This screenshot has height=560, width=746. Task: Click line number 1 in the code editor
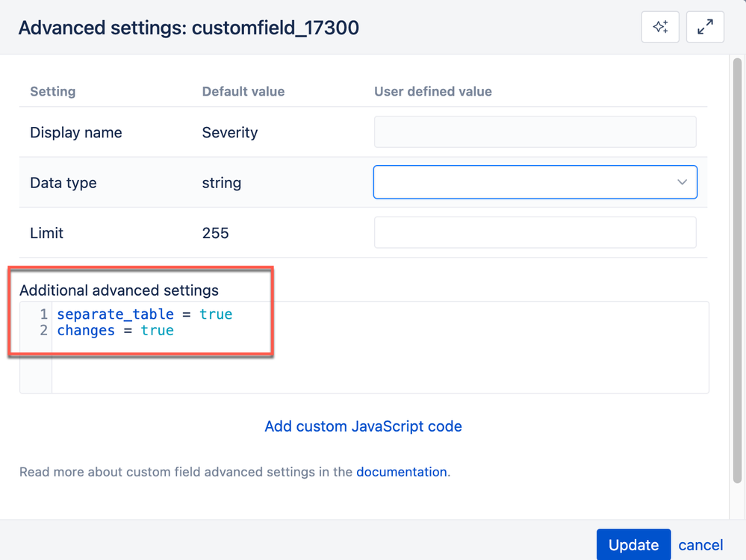click(43, 314)
